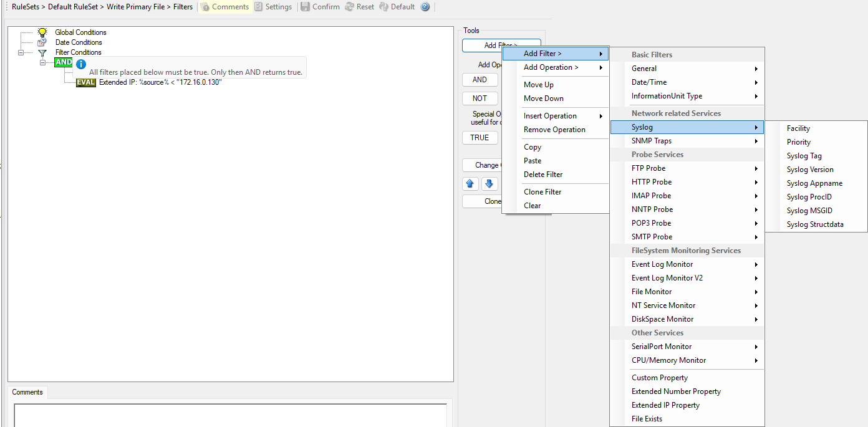The image size is (868, 427).
Task: Click the Reset toolbar button
Action: pyautogui.click(x=359, y=7)
